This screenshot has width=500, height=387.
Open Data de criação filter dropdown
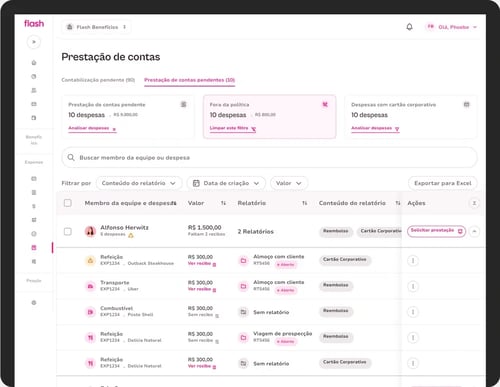(226, 183)
